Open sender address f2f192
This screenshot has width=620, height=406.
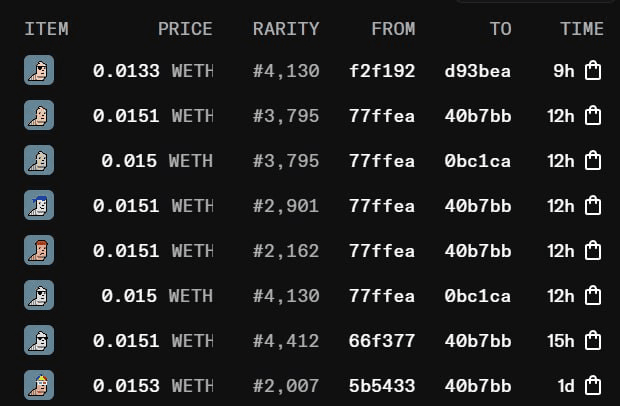pos(381,71)
